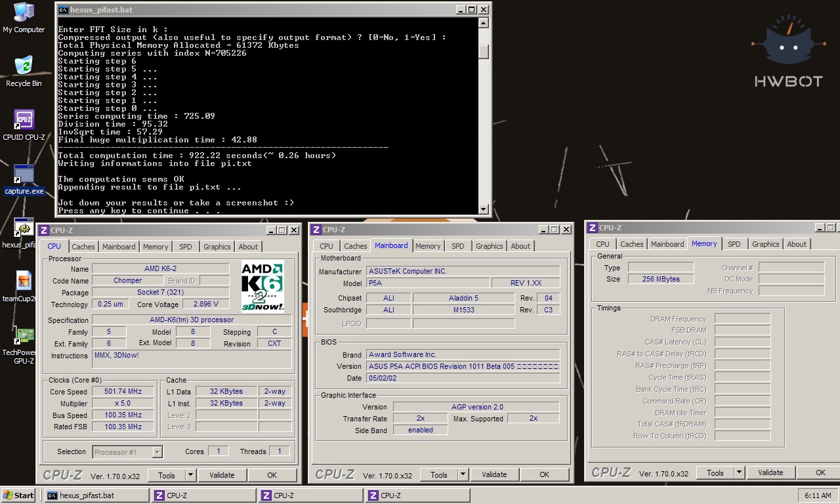Click the 256 MBytes memory size field
This screenshot has height=504, width=840.
coord(661,279)
